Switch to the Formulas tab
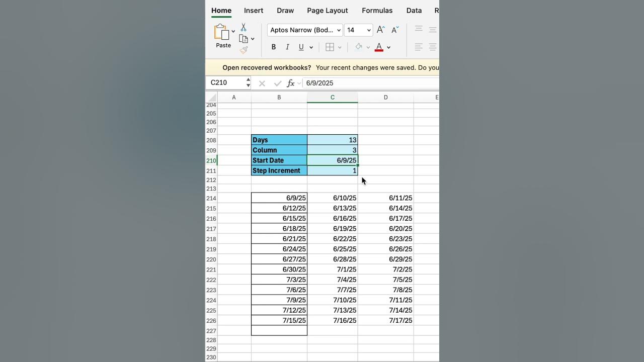644x362 pixels. pyautogui.click(x=377, y=10)
